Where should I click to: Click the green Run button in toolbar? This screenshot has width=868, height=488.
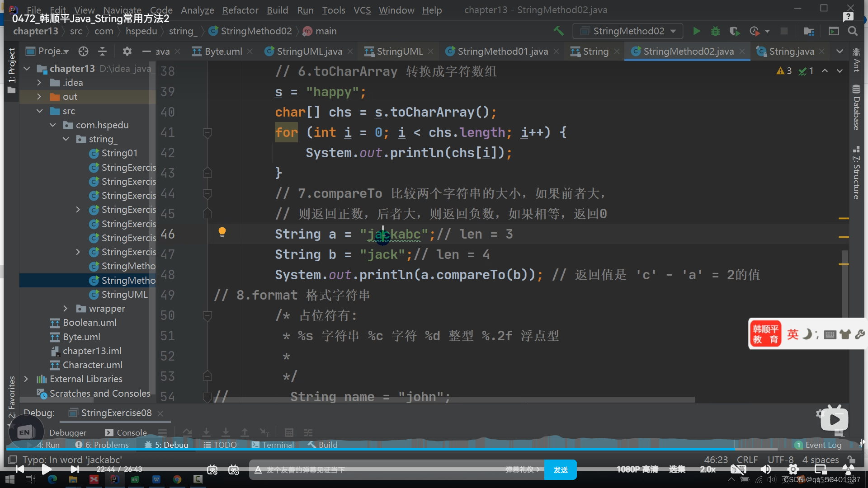(x=696, y=31)
